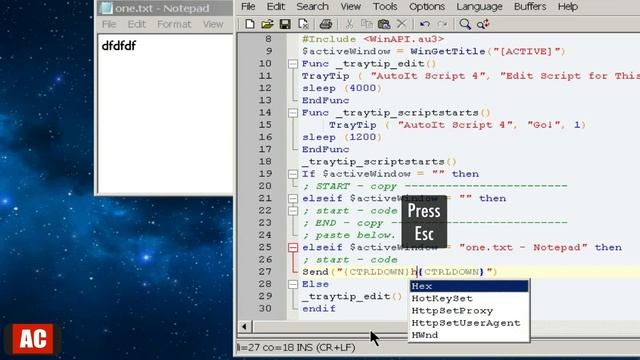Viewport: 640px width, 360px height.
Task: Click Notepad document icon in title bar
Action: (106, 8)
